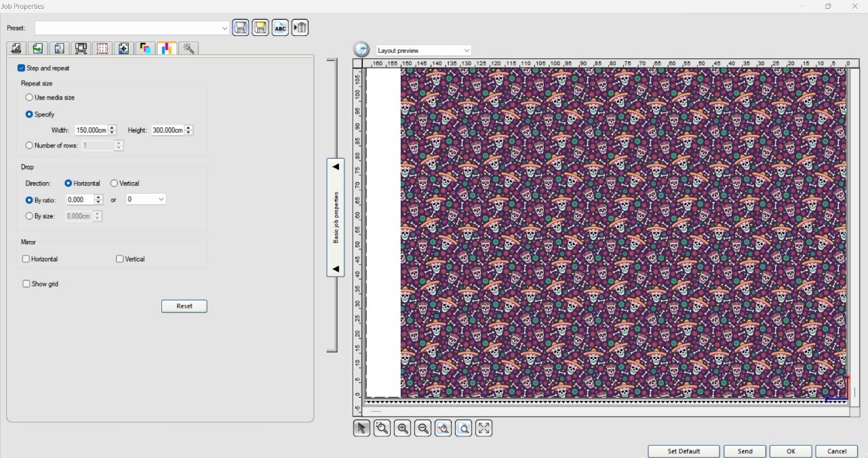Click the upper collapse arrow on the side panel

point(336,167)
